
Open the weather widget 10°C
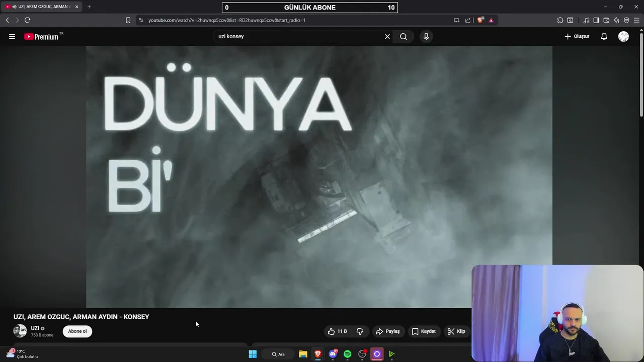coord(22,354)
